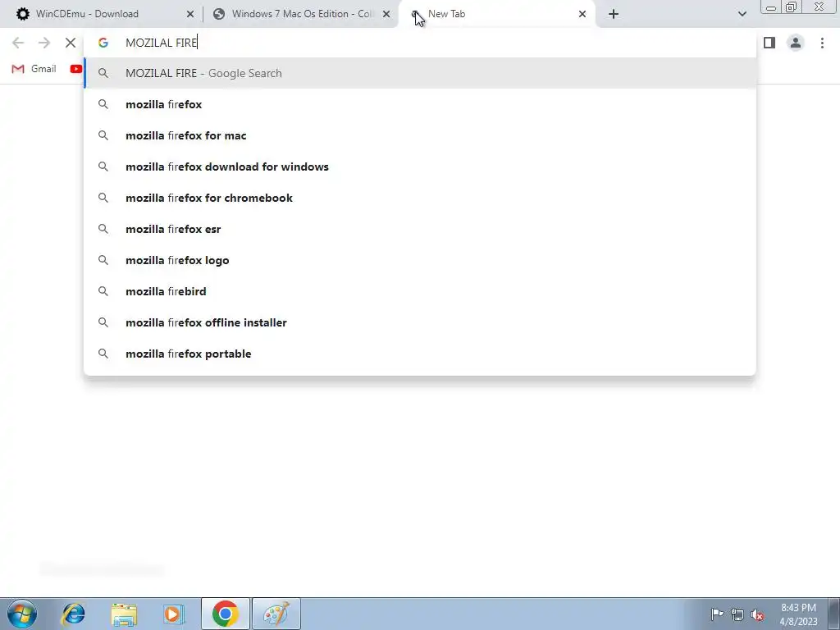Open Chrome's three-dot menu
The width and height of the screenshot is (840, 630).
coord(822,43)
